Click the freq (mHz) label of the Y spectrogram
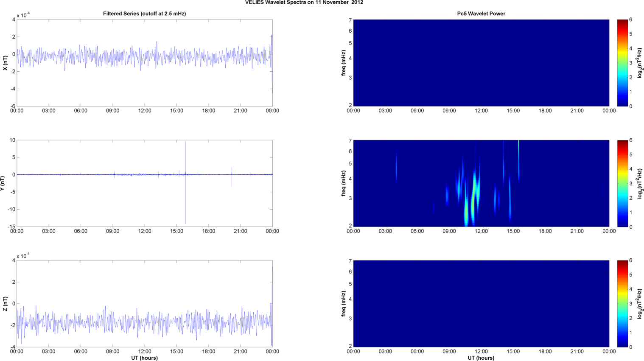 [x=344, y=183]
